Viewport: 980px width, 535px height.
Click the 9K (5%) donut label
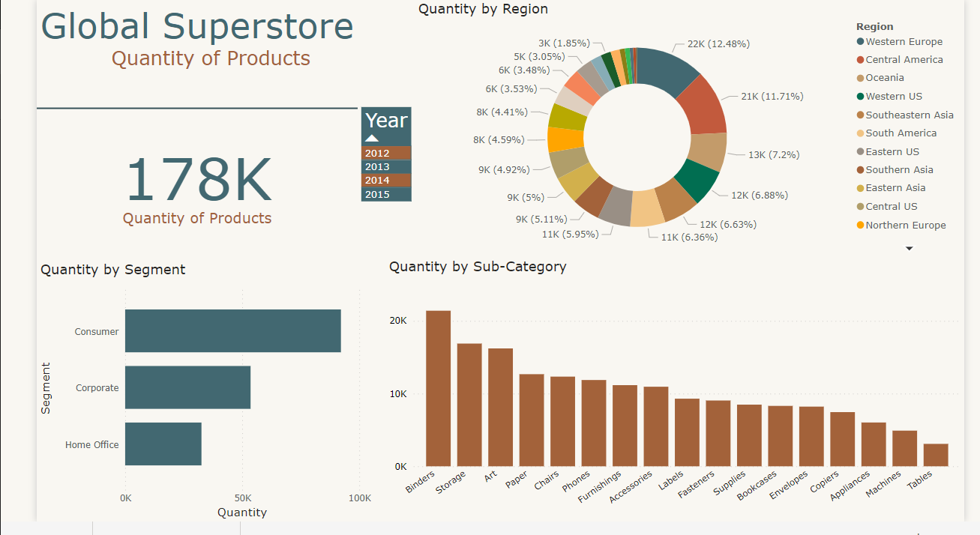[526, 197]
